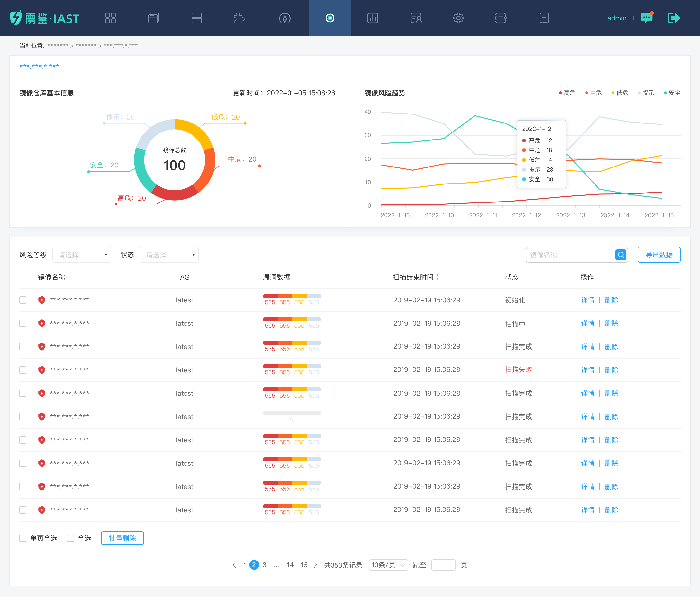Click the compass-style nav icon
Viewport: 700px width, 597px height.
click(x=285, y=18)
